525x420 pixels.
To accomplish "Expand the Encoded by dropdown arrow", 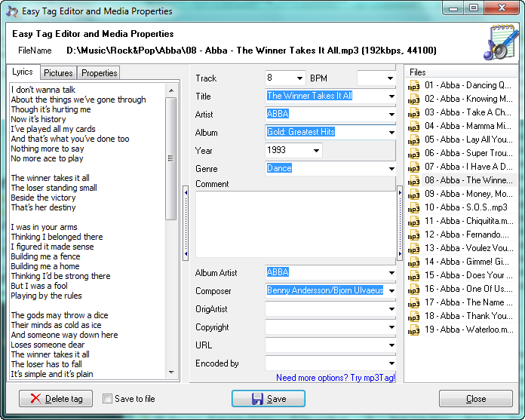I will (391, 363).
